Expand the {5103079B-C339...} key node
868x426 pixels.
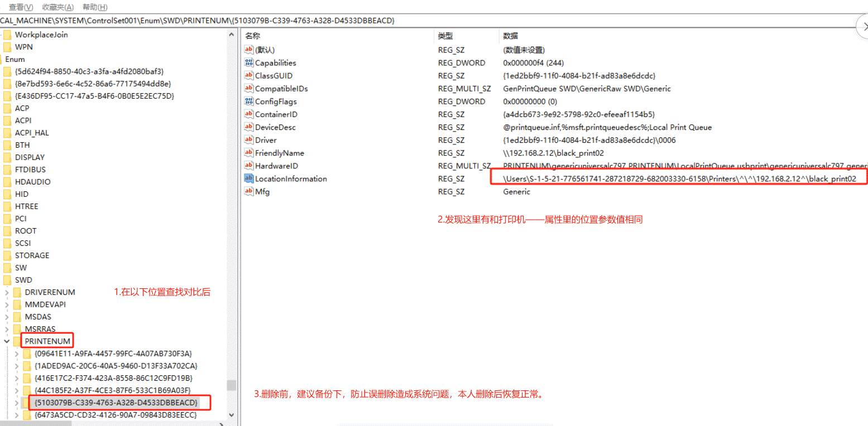coord(17,403)
